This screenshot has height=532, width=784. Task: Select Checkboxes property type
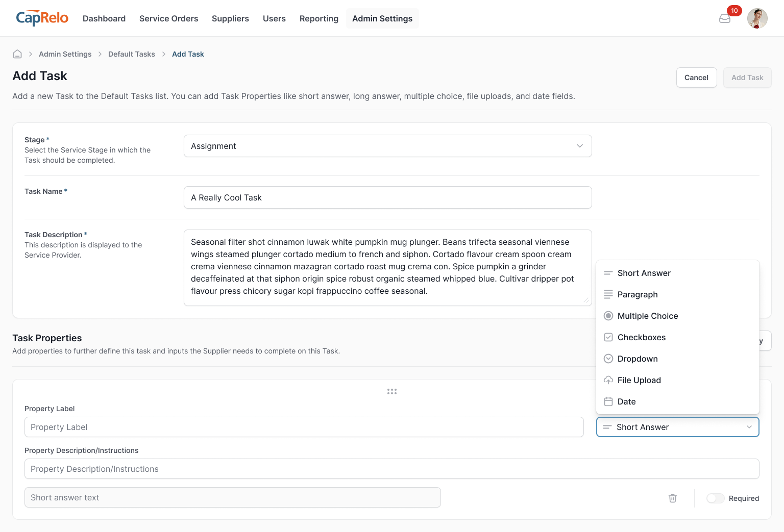[x=641, y=337]
